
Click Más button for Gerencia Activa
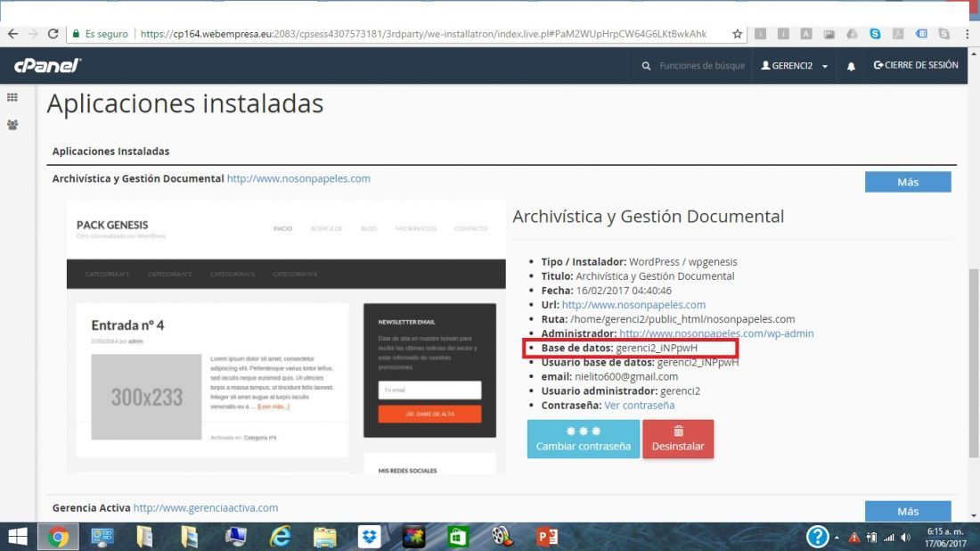point(908,511)
